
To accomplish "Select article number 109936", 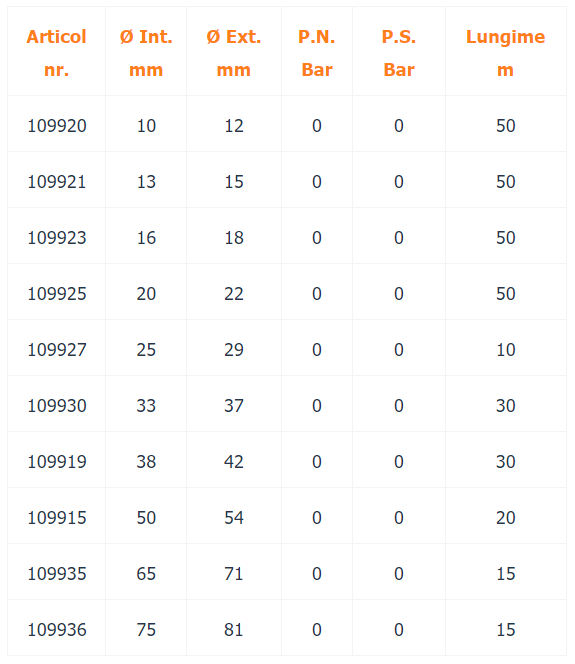I will pos(57,630).
